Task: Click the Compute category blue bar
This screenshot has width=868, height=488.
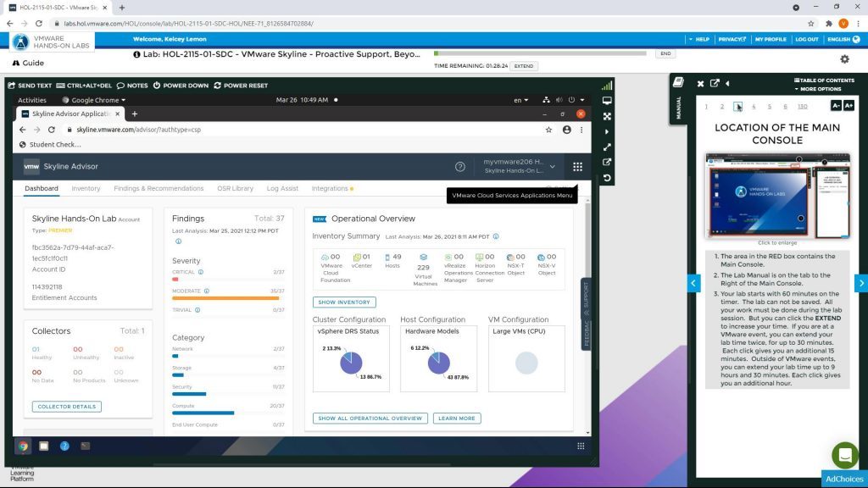Action: click(x=203, y=413)
